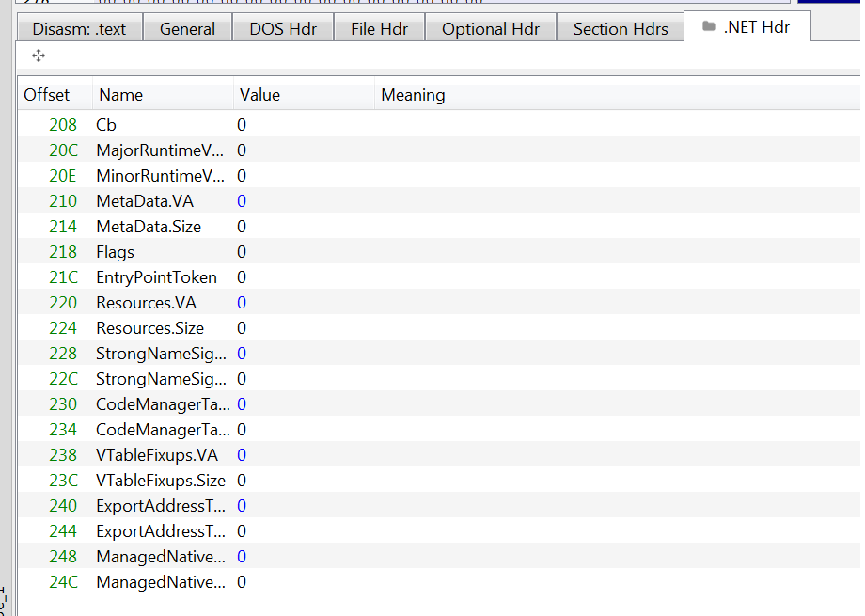Select the ExportAddressT... name at offset 240
Image resolution: width=865 pixels, height=616 pixels.
(161, 506)
